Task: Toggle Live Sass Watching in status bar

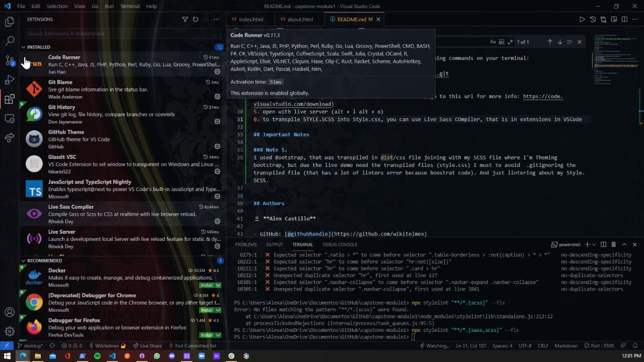Action: tap(434, 346)
